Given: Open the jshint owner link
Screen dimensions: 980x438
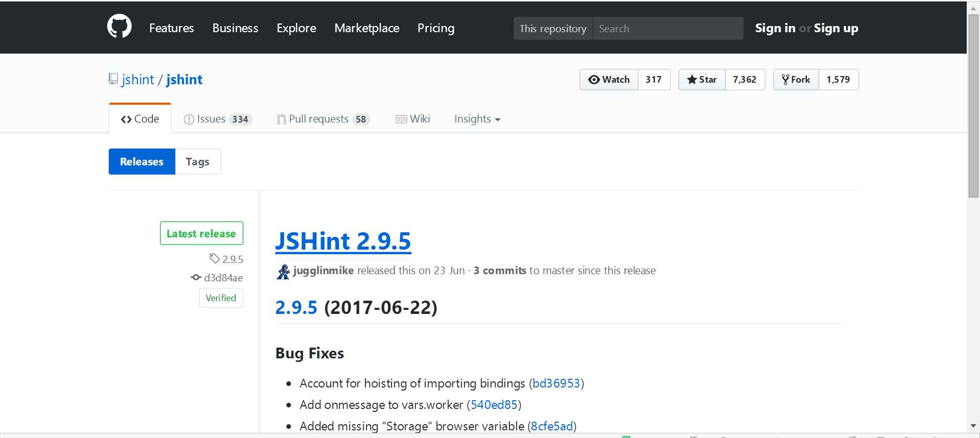Looking at the screenshot, I should [138, 80].
